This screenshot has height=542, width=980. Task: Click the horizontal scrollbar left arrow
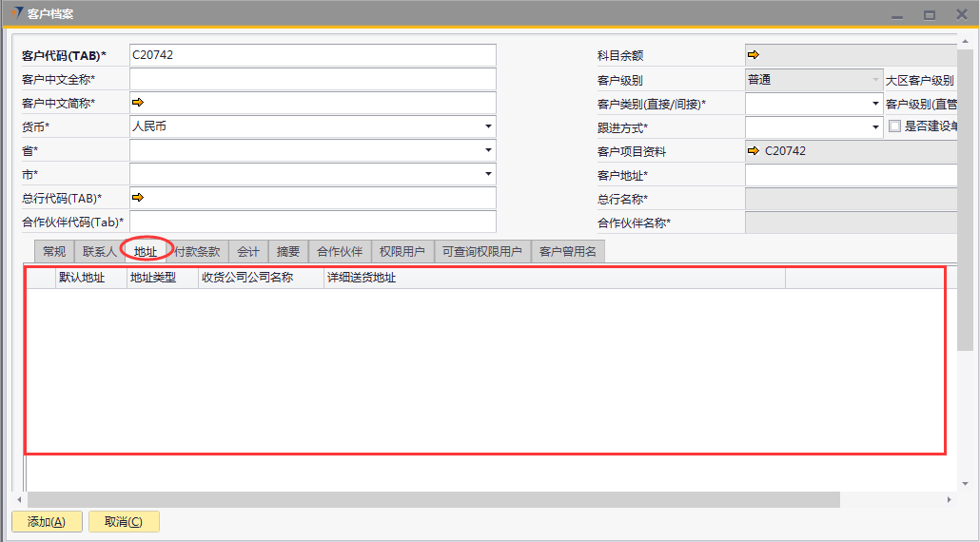pos(19,500)
